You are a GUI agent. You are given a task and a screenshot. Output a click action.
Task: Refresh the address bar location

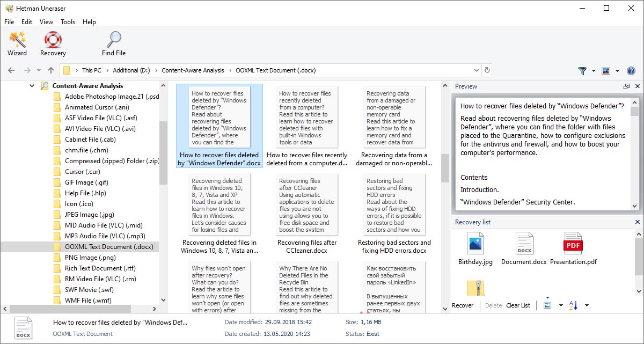[487, 70]
